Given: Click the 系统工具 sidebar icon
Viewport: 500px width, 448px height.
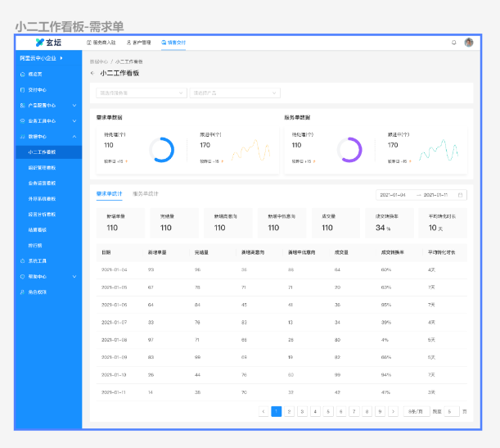Looking at the screenshot, I should tap(22, 261).
